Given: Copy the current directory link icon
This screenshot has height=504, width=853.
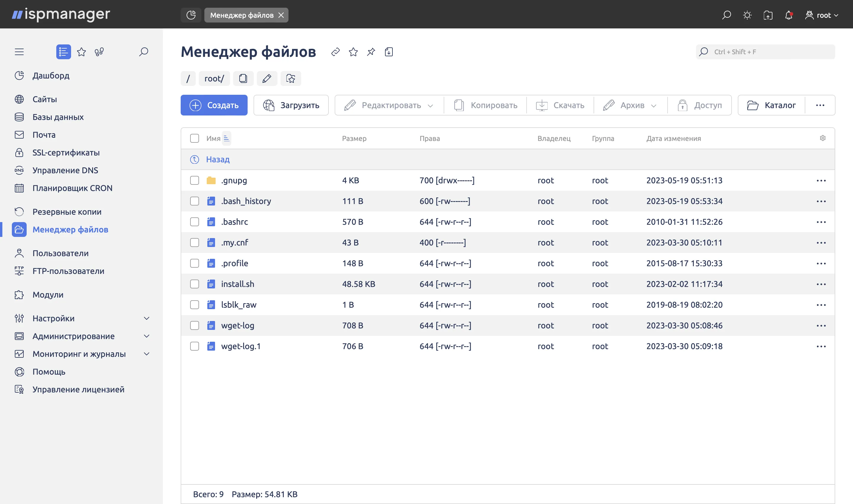Looking at the screenshot, I should point(335,52).
